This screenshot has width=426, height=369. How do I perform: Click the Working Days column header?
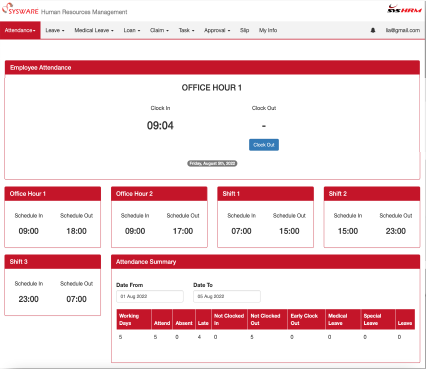click(134, 319)
